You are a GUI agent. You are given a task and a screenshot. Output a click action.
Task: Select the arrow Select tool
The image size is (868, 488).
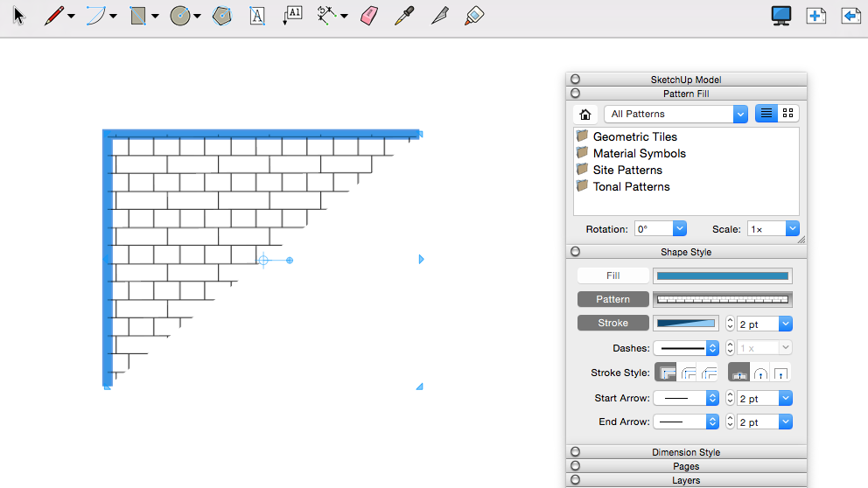click(19, 16)
